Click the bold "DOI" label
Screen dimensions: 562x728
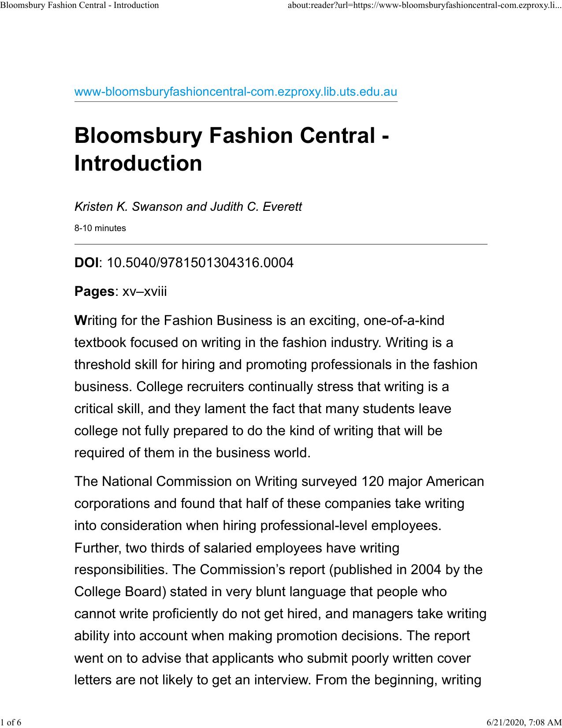pos(87,263)
